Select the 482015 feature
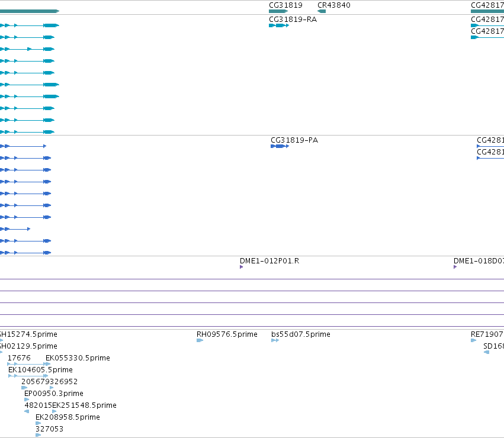The width and height of the screenshot is (504, 438). pyautogui.click(x=27, y=411)
